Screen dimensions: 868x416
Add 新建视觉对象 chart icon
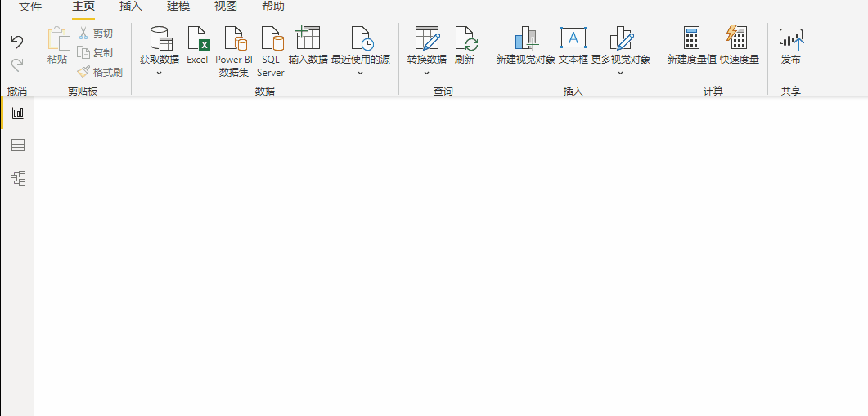coord(526,38)
